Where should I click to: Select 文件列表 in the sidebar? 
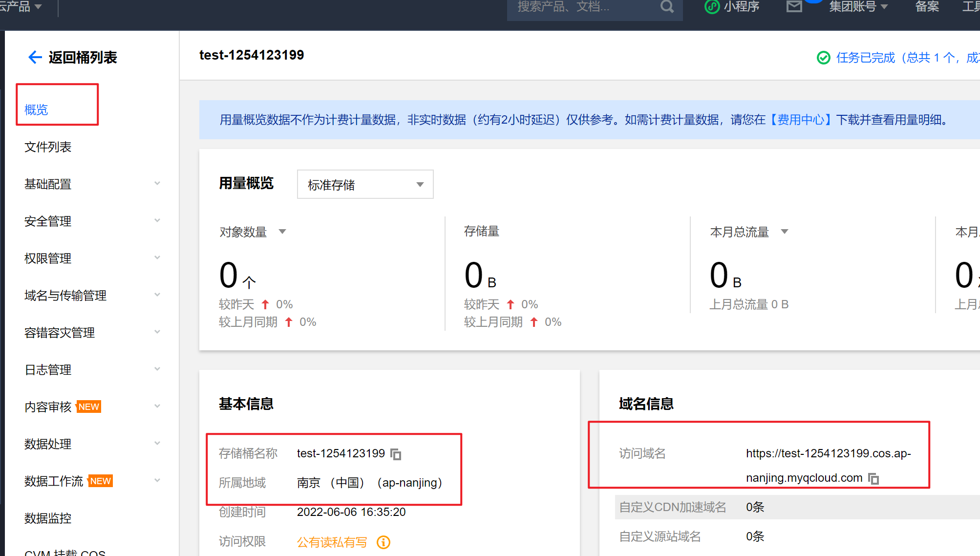pyautogui.click(x=48, y=147)
